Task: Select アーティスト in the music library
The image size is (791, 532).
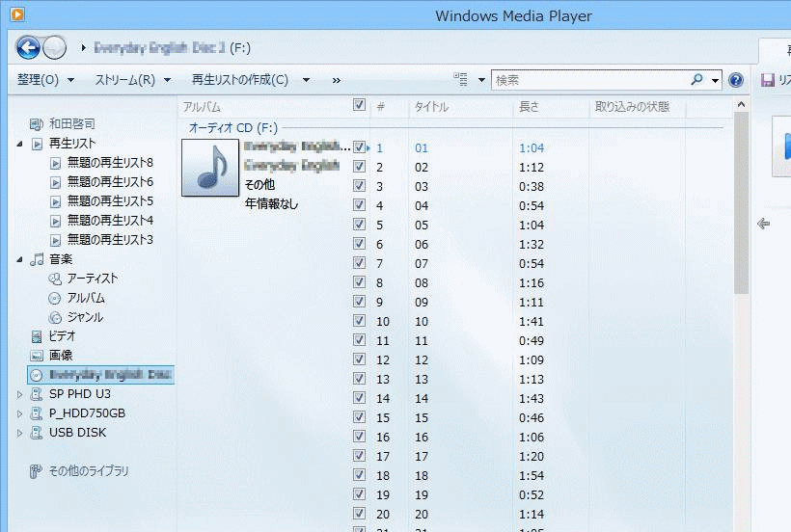Action: 83,279
